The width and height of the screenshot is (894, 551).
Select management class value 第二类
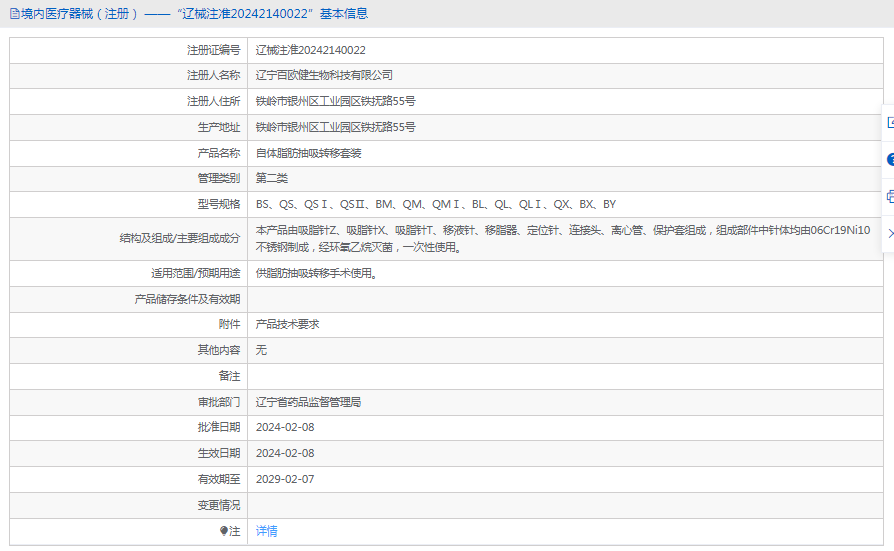[271, 179]
